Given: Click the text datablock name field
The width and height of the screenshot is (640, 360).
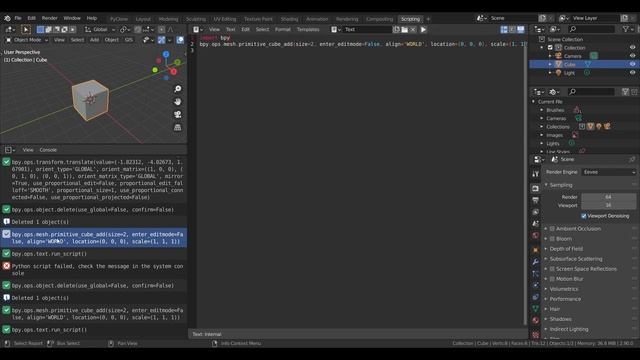Looking at the screenshot, I should 367,29.
